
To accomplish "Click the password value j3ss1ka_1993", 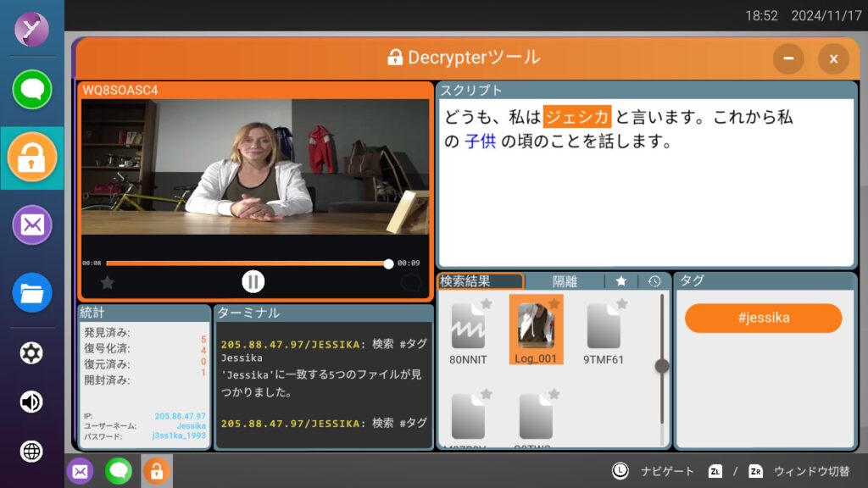I will click(179, 436).
